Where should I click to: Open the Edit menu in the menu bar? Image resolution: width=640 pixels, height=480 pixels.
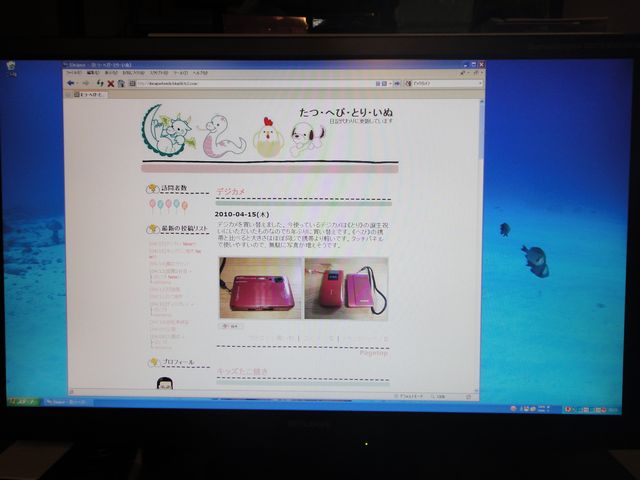[93, 73]
